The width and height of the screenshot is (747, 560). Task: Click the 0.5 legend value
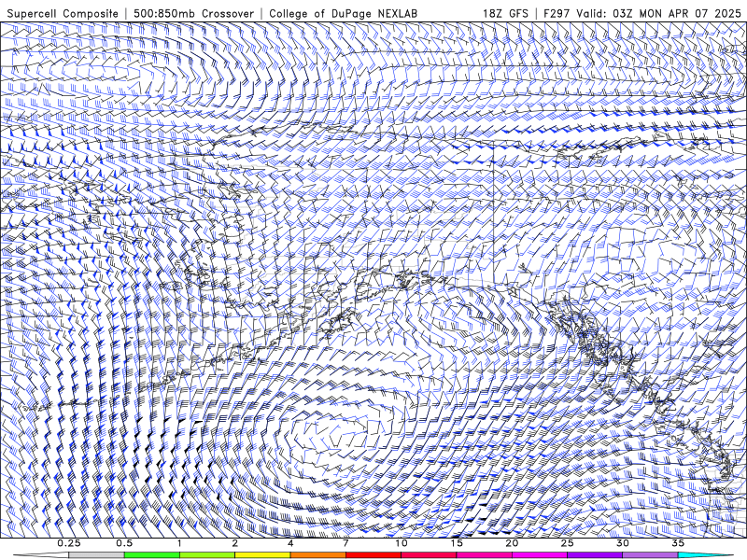coord(124,543)
